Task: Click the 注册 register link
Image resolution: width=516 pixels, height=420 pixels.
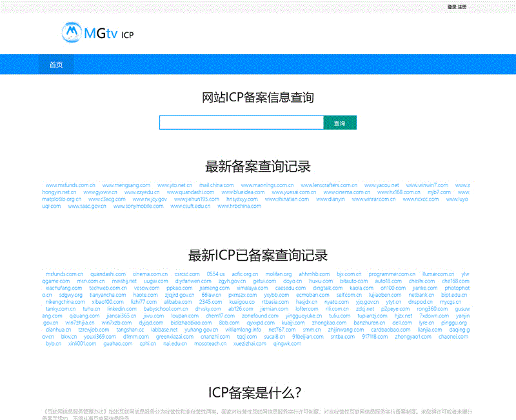Action: 462,6
